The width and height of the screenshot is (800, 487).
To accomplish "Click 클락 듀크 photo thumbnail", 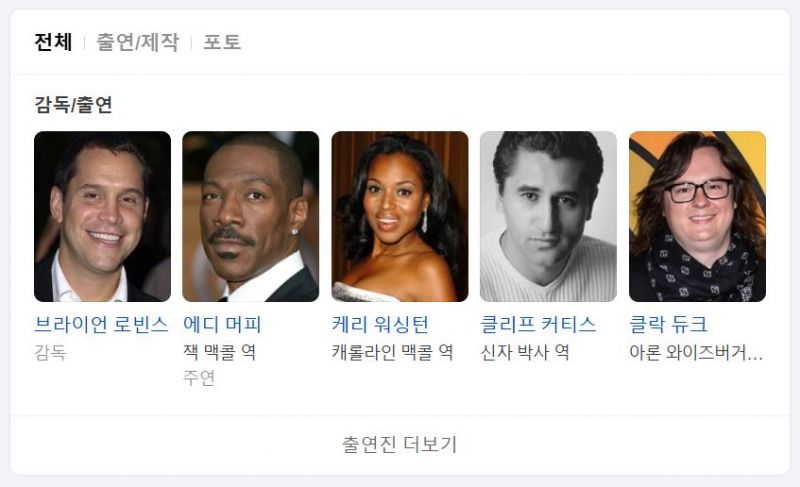I will (x=697, y=216).
